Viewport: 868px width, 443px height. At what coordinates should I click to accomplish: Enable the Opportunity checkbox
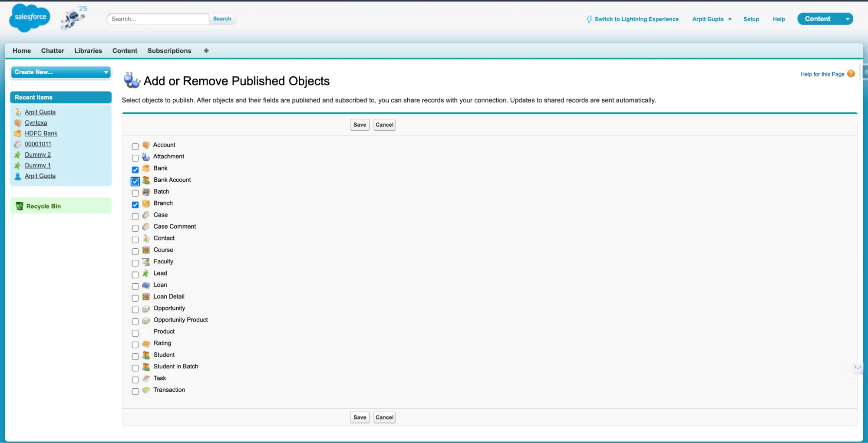click(x=135, y=310)
